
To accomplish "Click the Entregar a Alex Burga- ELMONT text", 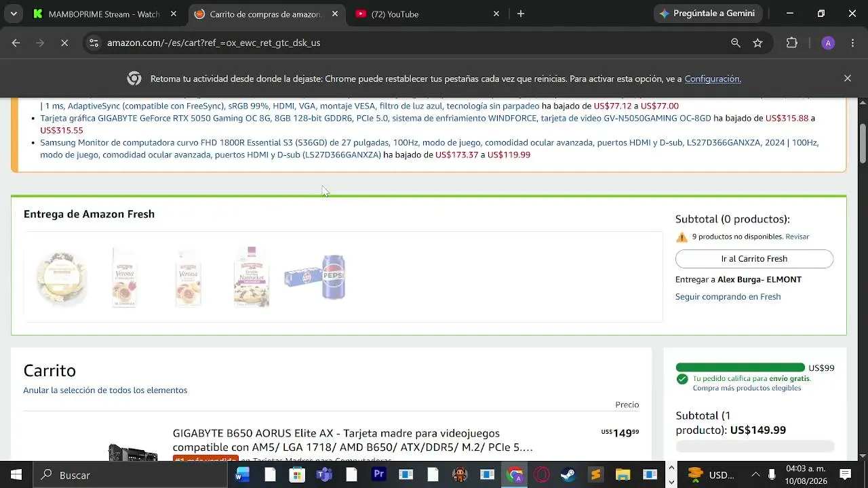I will coord(738,279).
